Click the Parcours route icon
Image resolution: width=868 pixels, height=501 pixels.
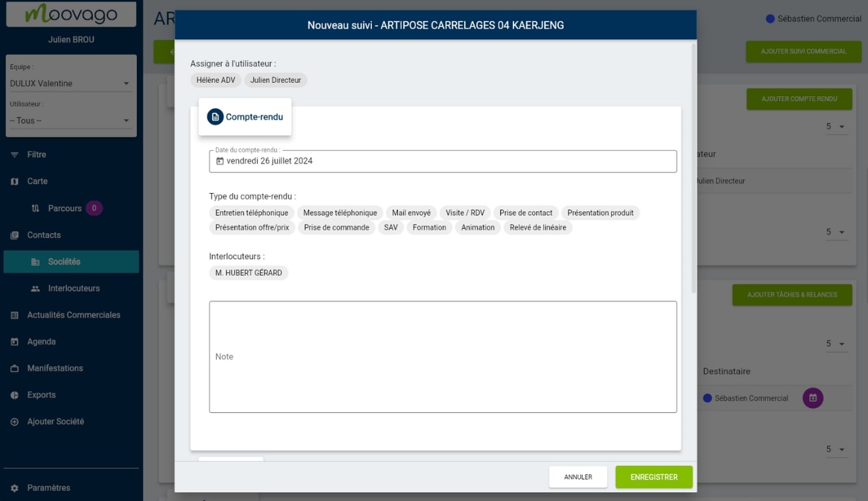[x=35, y=208]
